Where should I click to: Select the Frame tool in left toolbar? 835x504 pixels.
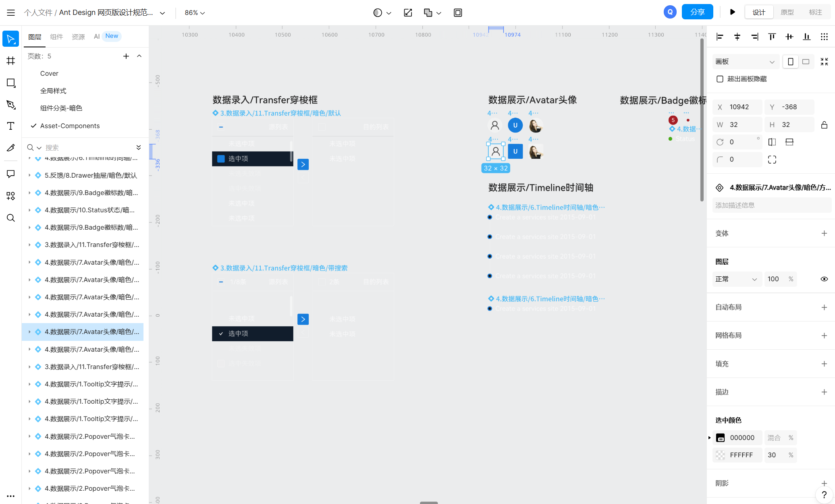pos(11,61)
